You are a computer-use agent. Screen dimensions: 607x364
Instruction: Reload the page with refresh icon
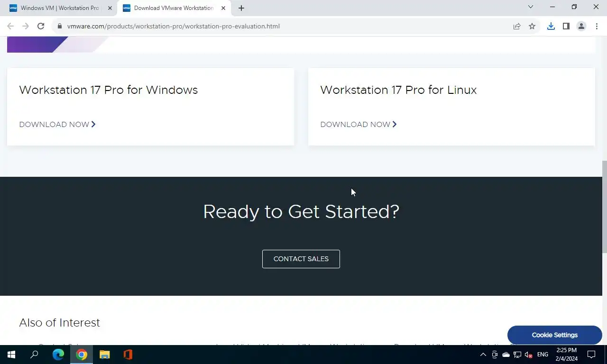pos(41,26)
